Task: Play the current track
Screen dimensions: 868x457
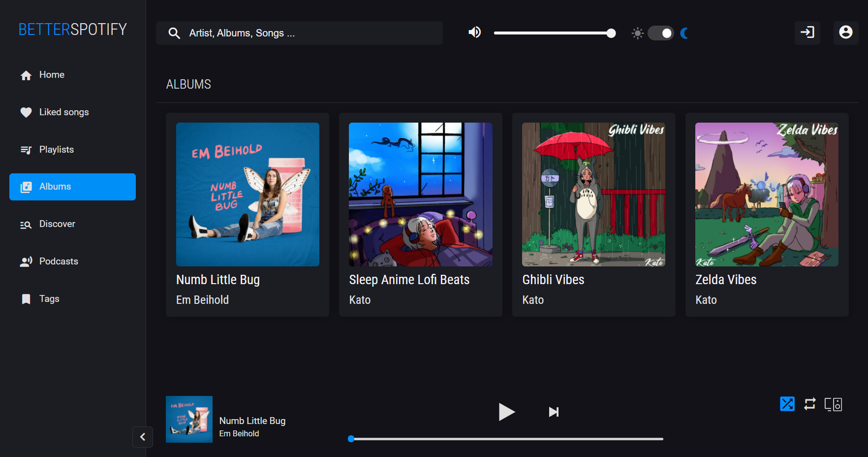Action: pyautogui.click(x=506, y=412)
